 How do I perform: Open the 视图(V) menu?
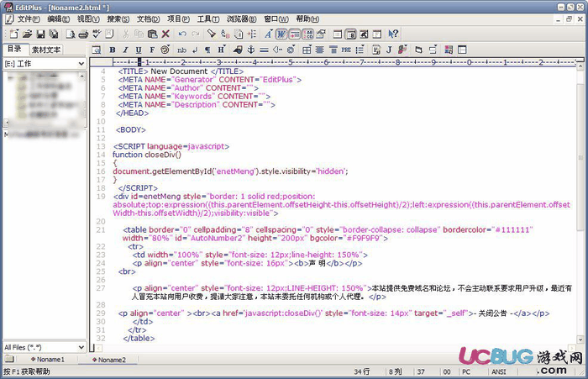88,18
